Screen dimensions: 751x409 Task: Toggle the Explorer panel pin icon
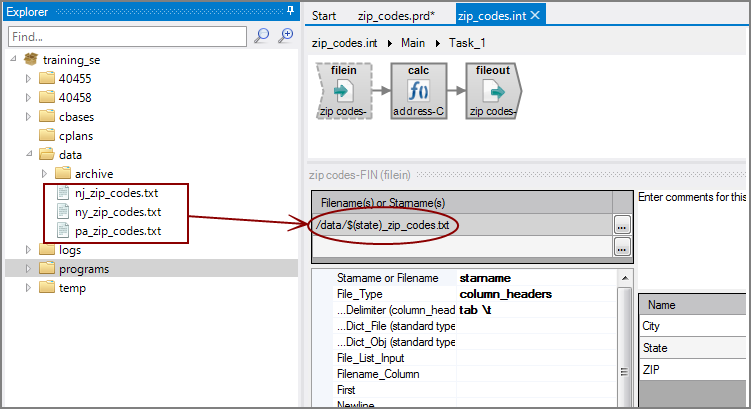click(290, 11)
